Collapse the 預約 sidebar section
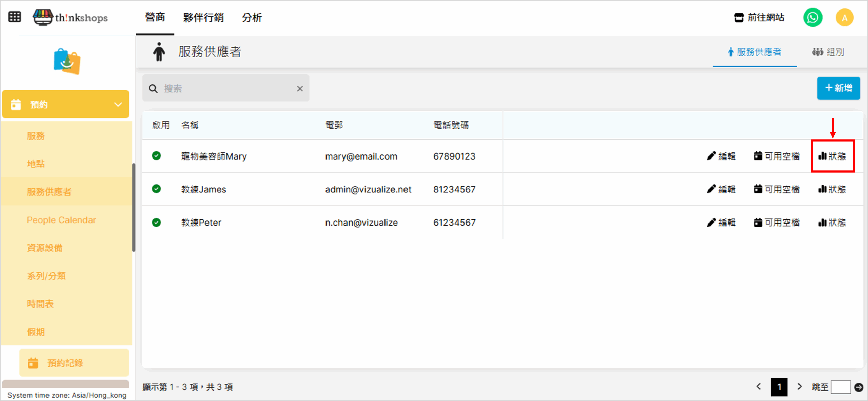 (x=118, y=104)
